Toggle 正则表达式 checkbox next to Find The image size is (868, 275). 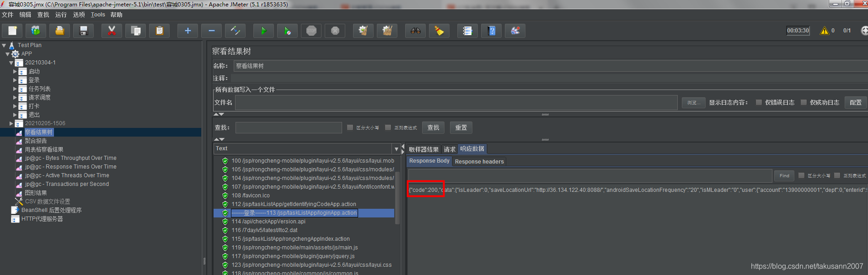coord(837,175)
